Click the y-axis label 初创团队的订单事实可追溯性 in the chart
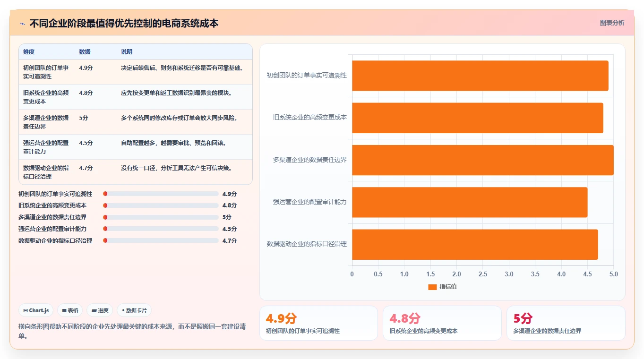644x359 pixels. (x=307, y=76)
